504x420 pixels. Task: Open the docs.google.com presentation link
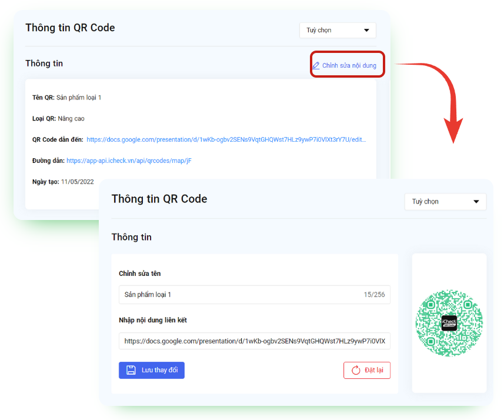point(226,139)
